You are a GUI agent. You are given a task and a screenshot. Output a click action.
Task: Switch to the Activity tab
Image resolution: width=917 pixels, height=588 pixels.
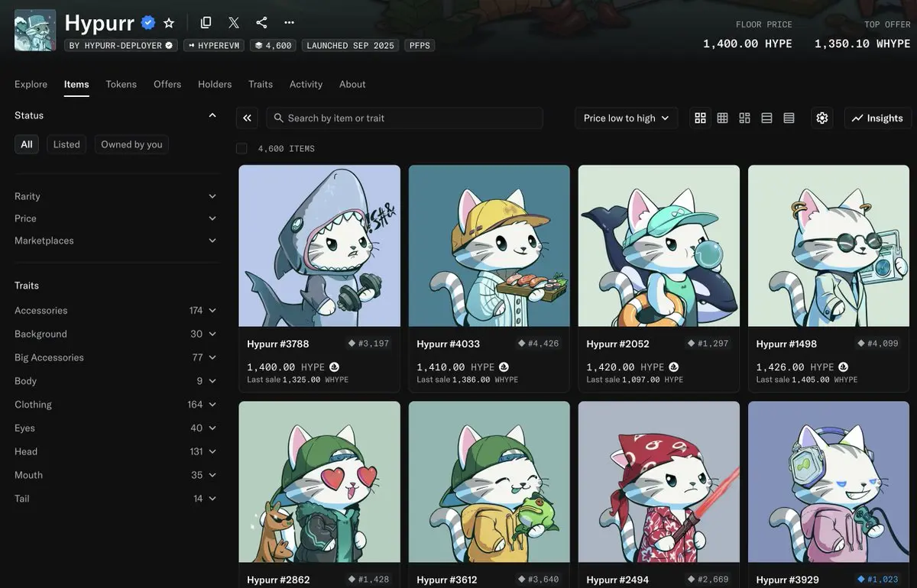(x=306, y=84)
